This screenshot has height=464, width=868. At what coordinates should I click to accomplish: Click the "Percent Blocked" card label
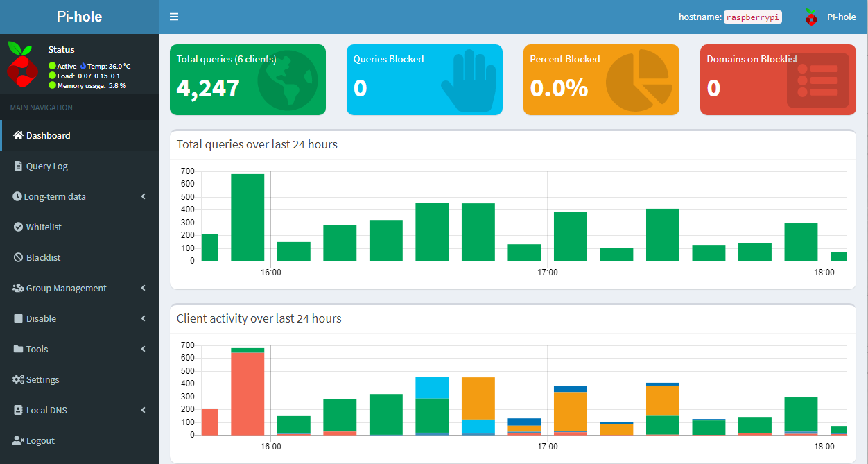coord(565,59)
